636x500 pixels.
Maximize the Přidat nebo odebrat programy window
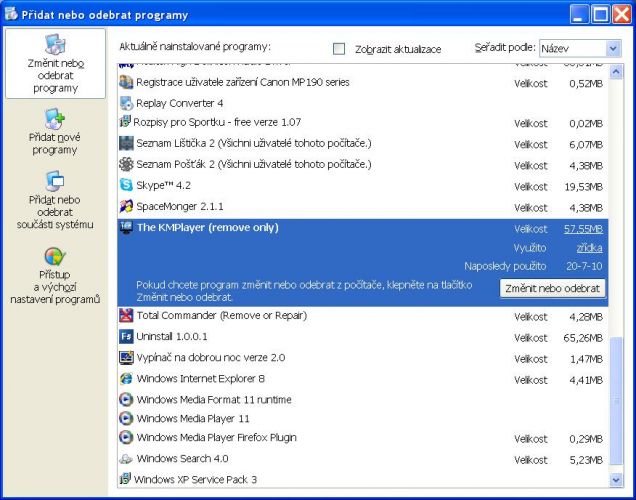[x=600, y=14]
